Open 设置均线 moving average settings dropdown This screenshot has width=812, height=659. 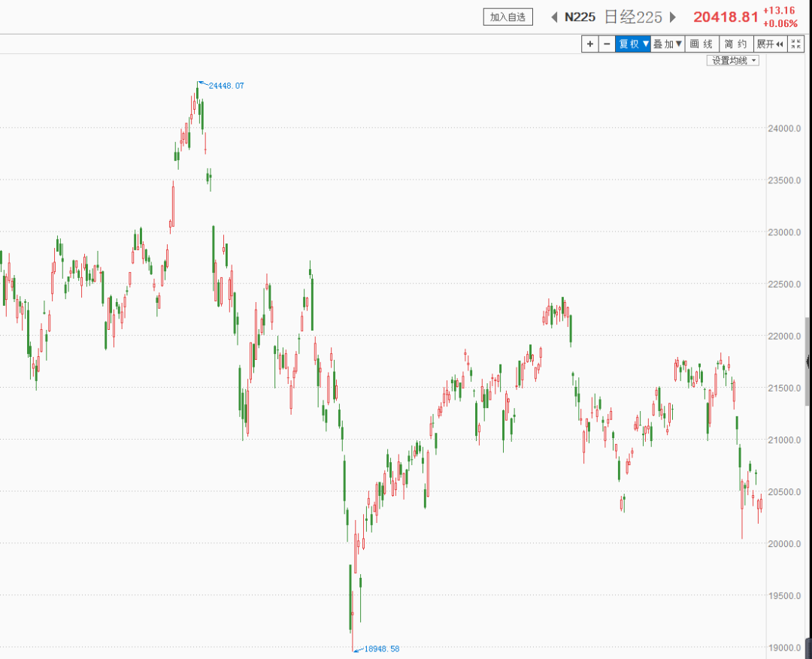[733, 61]
